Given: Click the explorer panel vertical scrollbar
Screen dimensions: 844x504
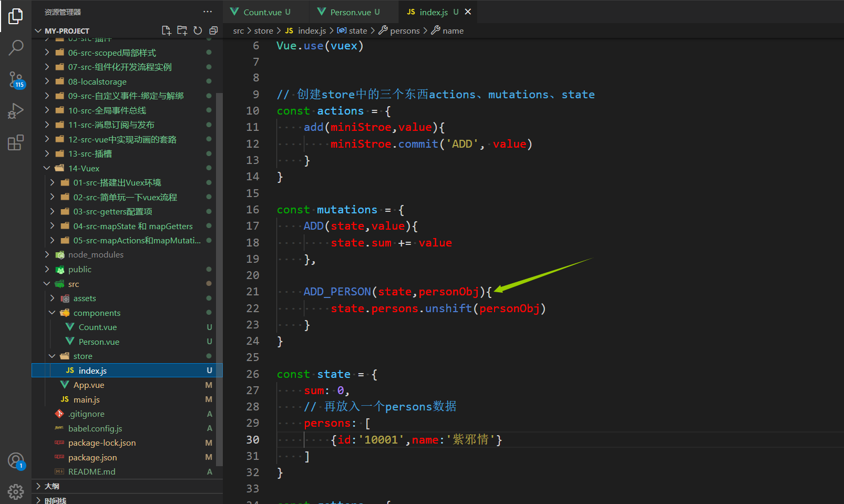Looking at the screenshot, I should tap(220, 279).
